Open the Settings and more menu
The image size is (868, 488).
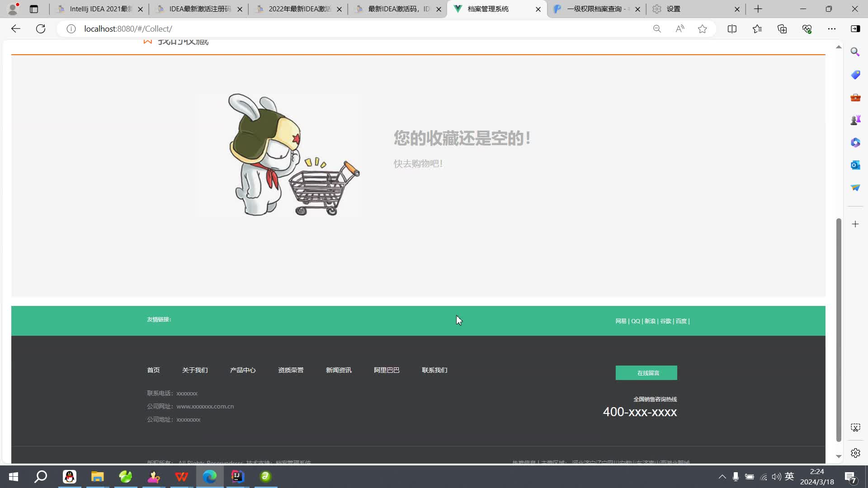click(x=832, y=28)
